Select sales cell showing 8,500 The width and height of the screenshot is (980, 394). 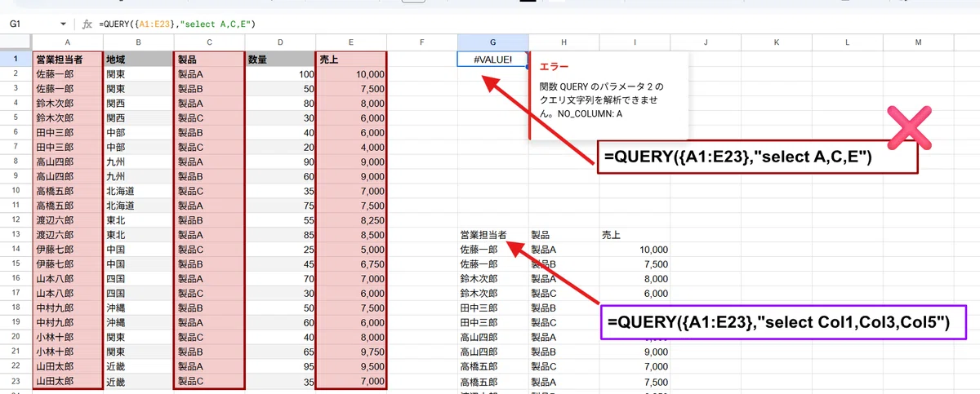[351, 235]
